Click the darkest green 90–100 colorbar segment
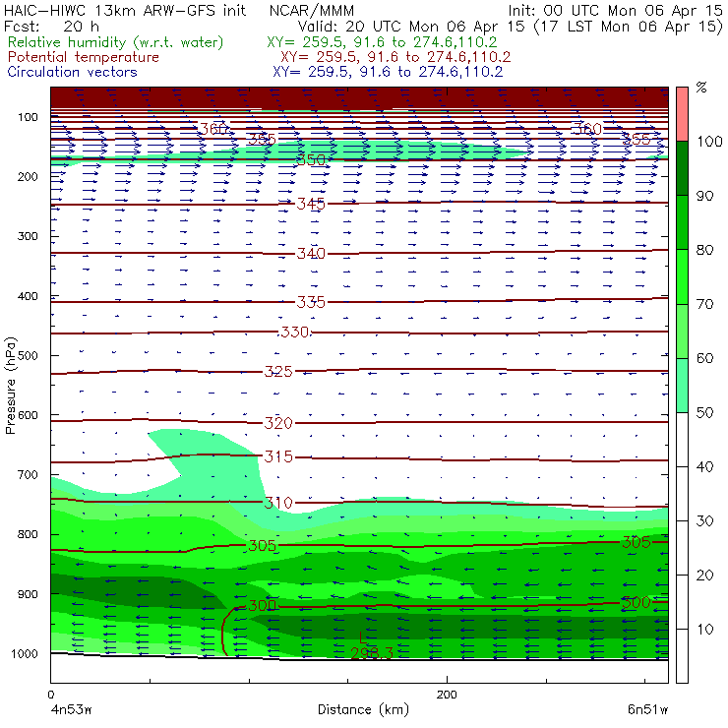Image resolution: width=728 pixels, height=728 pixels. [x=682, y=168]
